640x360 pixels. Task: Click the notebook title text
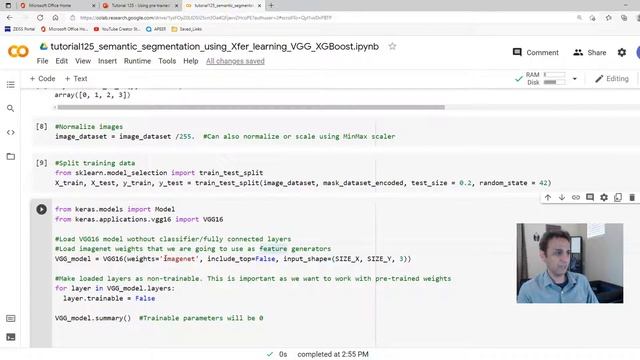(x=215, y=46)
